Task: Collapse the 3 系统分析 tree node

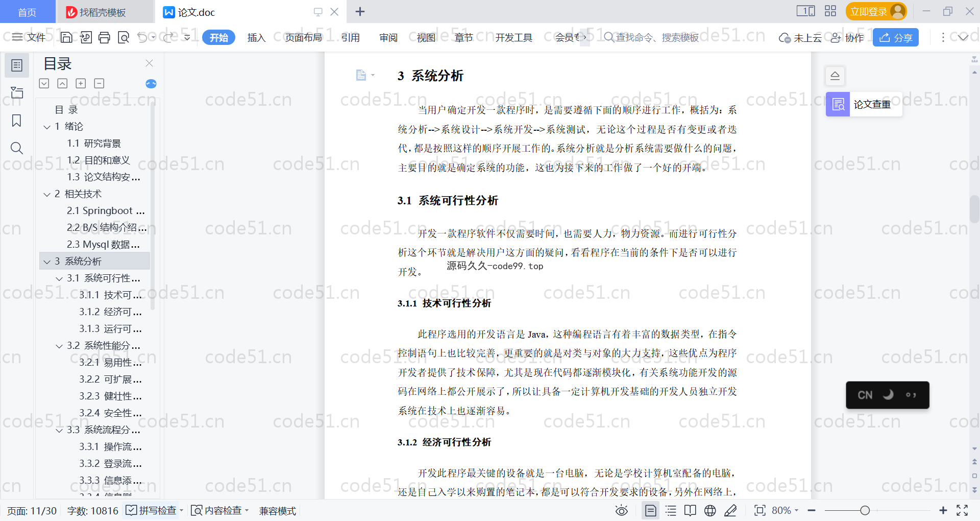Action: click(47, 262)
